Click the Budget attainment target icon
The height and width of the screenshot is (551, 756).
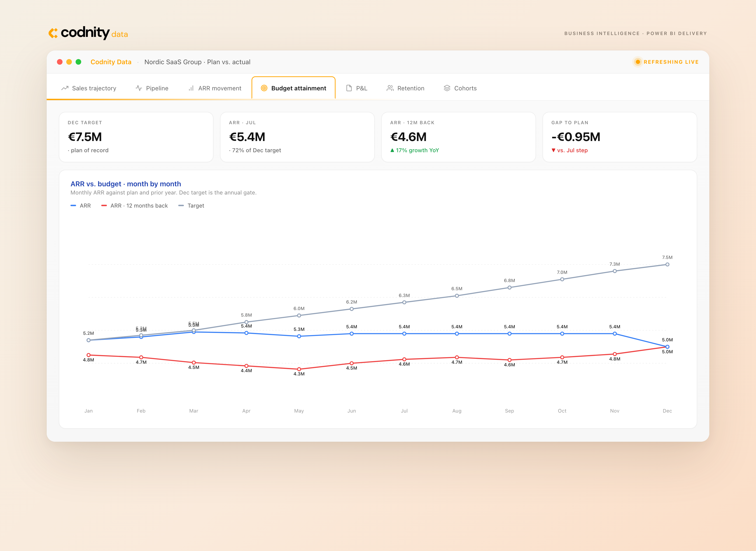[264, 88]
